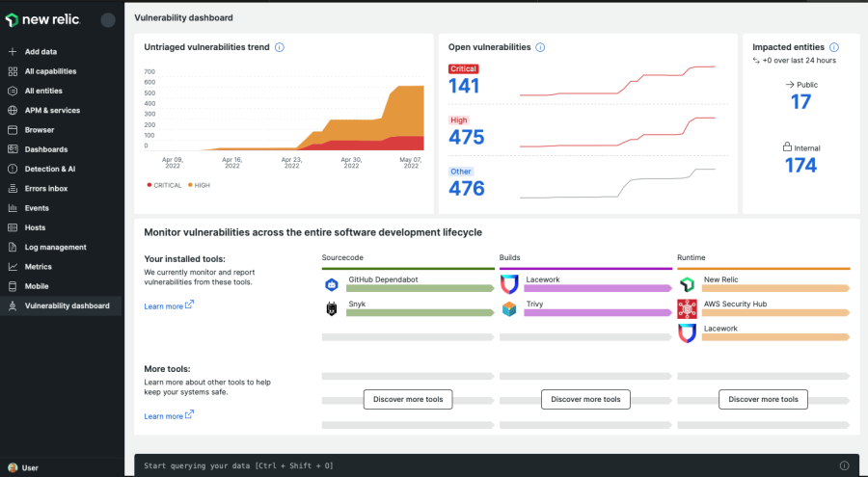Open APM & services in sidebar

pos(52,111)
